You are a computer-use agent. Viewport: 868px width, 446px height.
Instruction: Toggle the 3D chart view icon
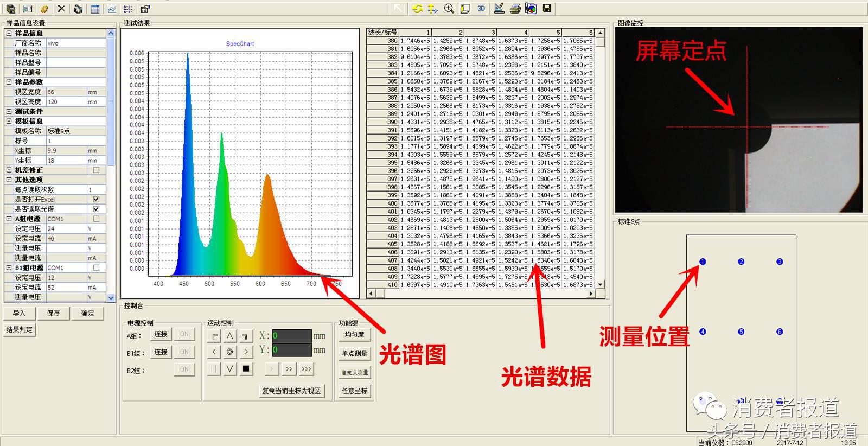click(x=481, y=8)
